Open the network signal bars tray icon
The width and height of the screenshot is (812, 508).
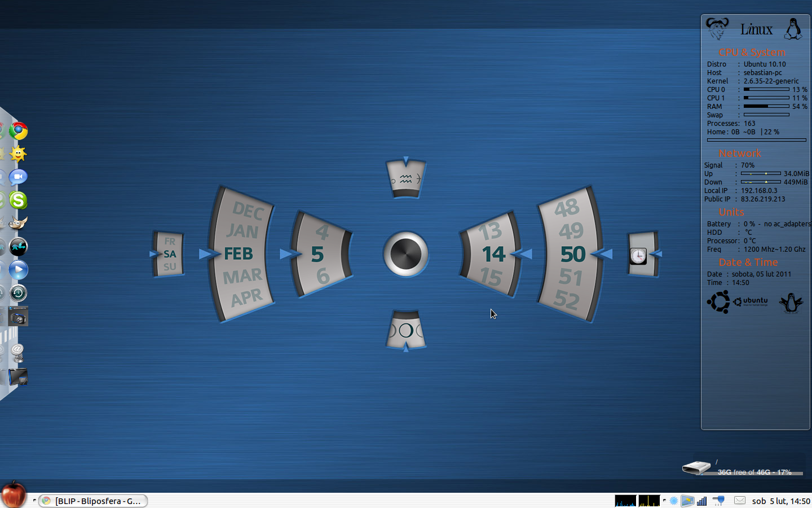click(702, 501)
